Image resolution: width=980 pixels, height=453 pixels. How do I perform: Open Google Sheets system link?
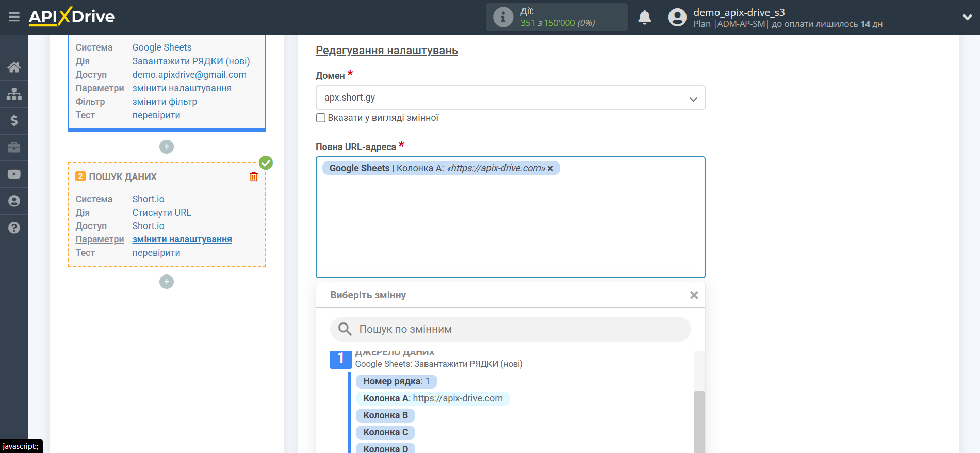[x=162, y=47]
